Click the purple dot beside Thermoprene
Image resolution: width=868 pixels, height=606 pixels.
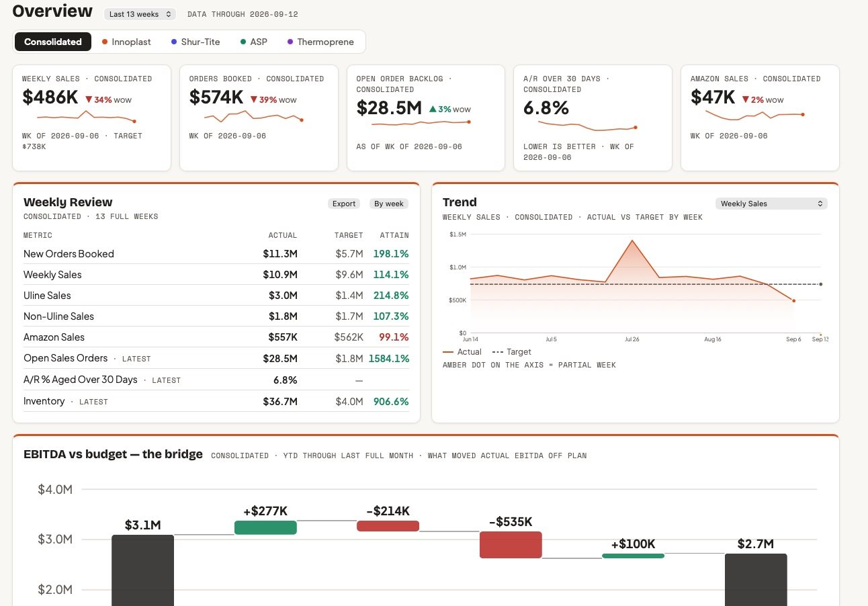(290, 42)
